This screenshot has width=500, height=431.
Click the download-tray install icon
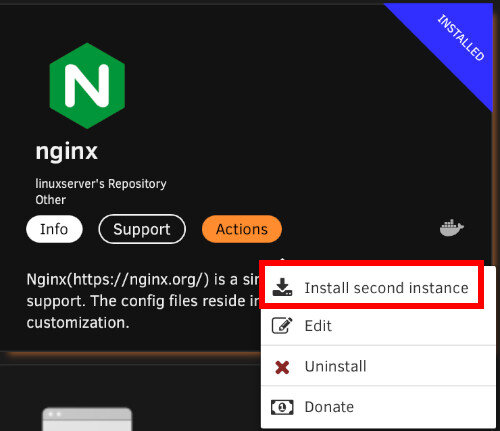[282, 287]
